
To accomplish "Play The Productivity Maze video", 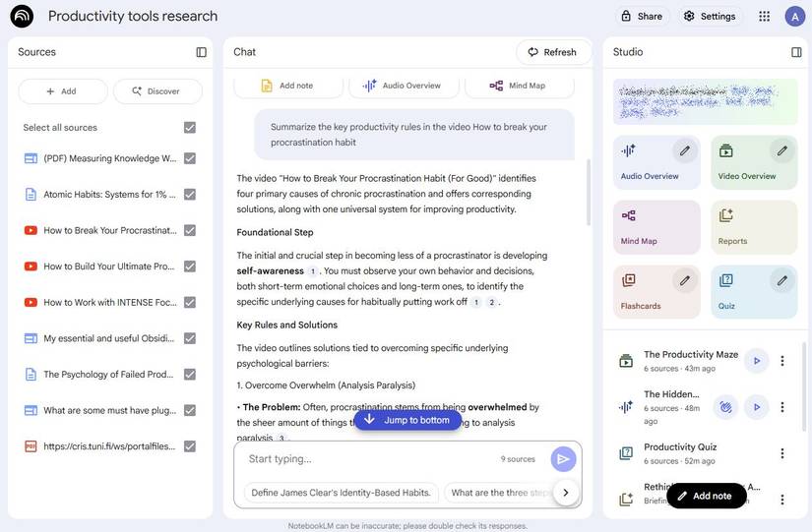I will tap(756, 361).
